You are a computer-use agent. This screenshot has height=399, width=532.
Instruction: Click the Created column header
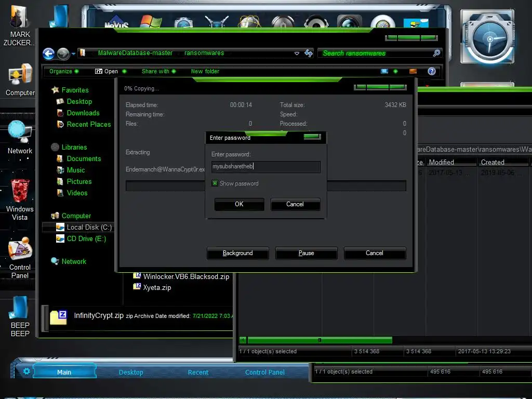pos(503,162)
